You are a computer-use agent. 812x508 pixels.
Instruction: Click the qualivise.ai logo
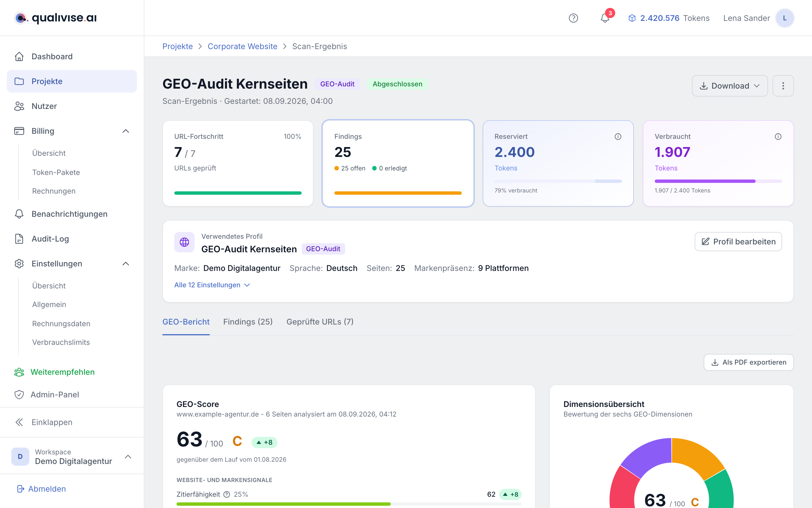[55, 18]
